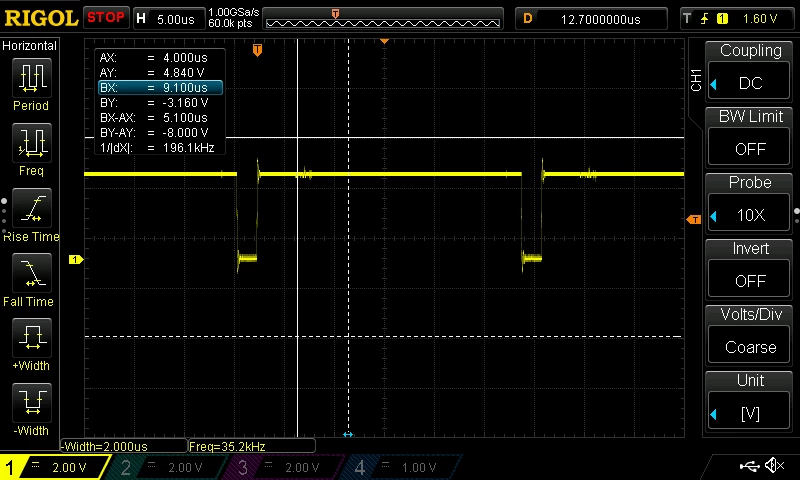Select the -Width measurement icon
The width and height of the screenshot is (800, 480).
pyautogui.click(x=32, y=402)
